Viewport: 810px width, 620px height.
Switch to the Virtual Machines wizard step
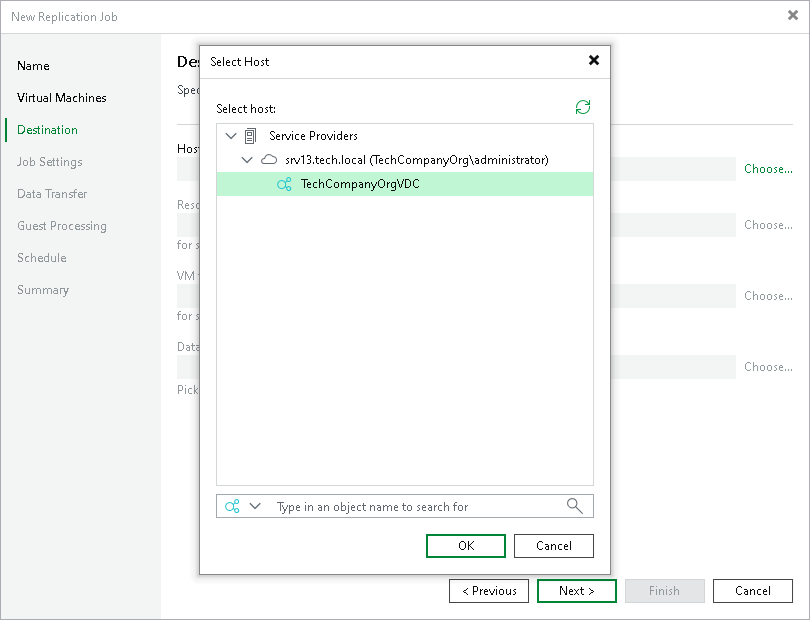pyautogui.click(x=62, y=97)
